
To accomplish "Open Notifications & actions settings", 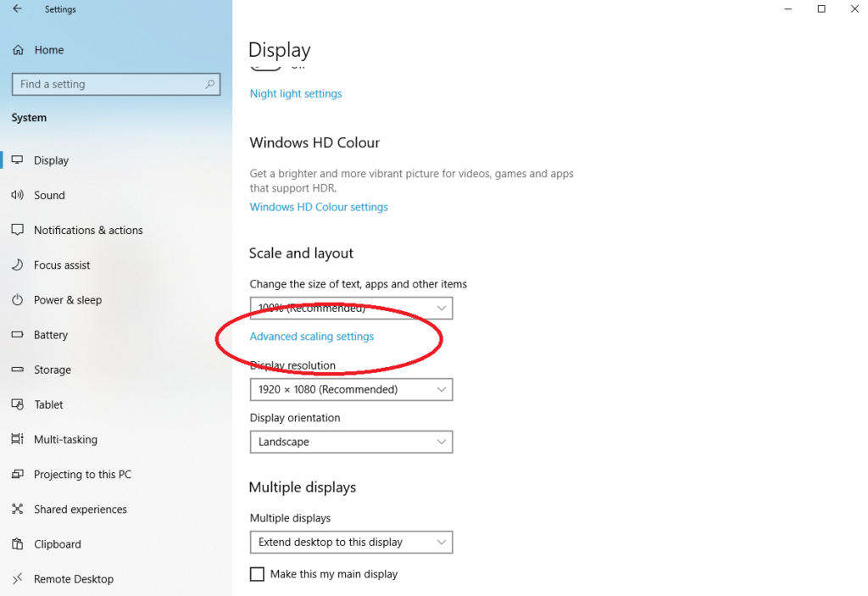I will 88,230.
